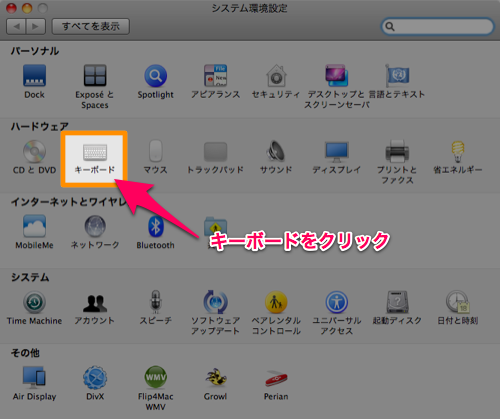This screenshot has height=419, width=500.
Task: Click the magnifying glass in search field
Action: (389, 26)
